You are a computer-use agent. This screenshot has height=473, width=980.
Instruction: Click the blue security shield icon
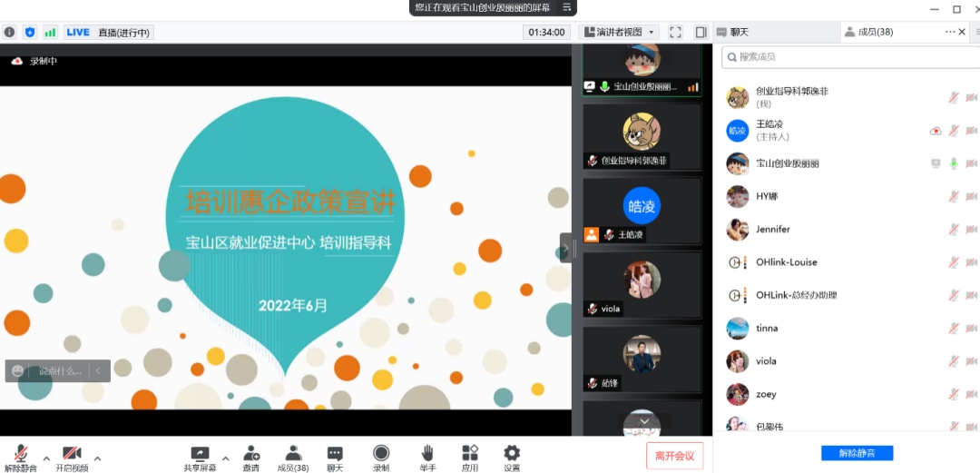point(29,32)
